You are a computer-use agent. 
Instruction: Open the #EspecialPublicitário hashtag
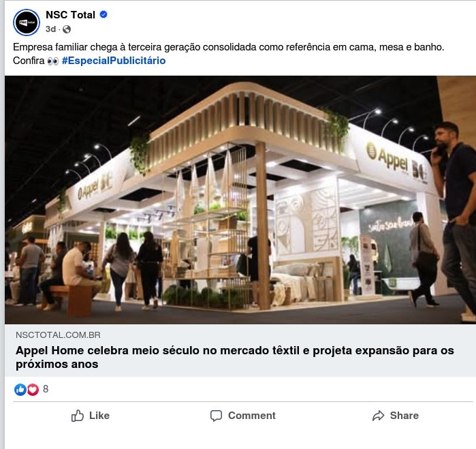(114, 61)
